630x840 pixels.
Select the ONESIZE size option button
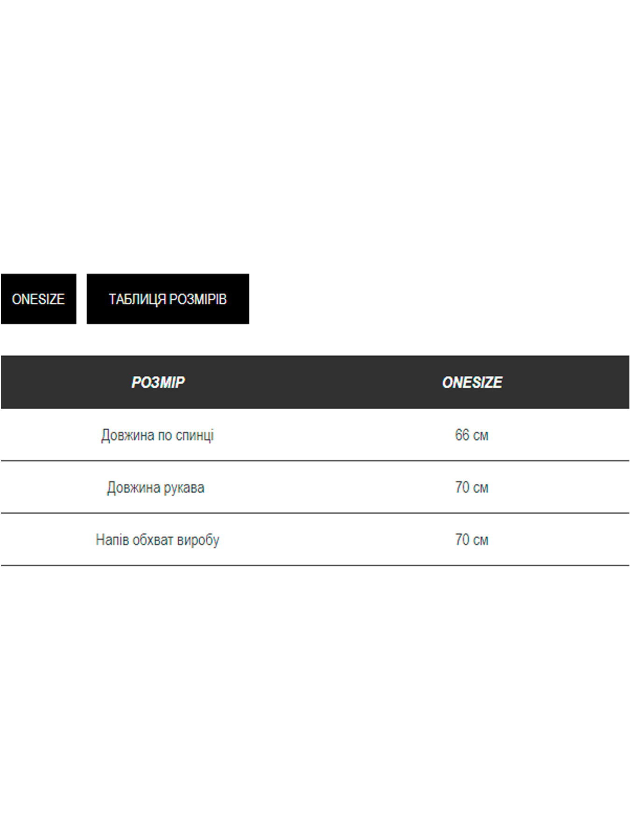click(x=38, y=299)
